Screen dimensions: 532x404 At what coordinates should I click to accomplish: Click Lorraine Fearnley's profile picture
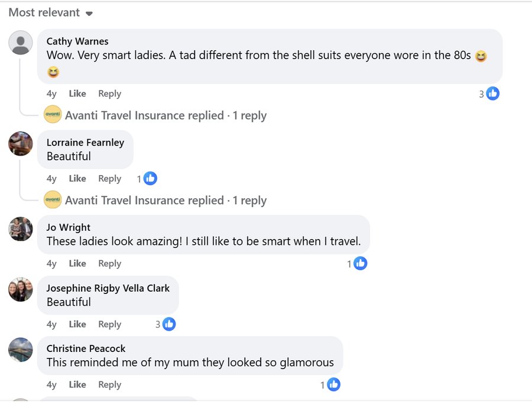[x=20, y=144]
